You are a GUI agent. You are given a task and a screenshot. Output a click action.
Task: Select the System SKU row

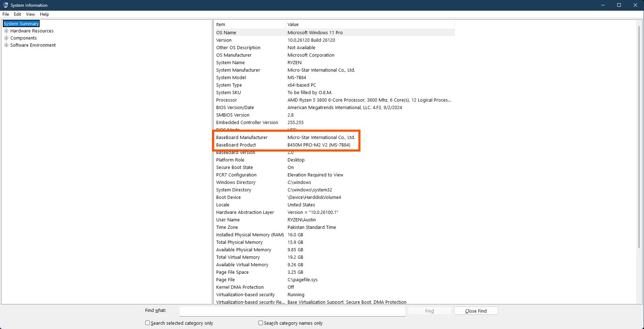point(334,92)
